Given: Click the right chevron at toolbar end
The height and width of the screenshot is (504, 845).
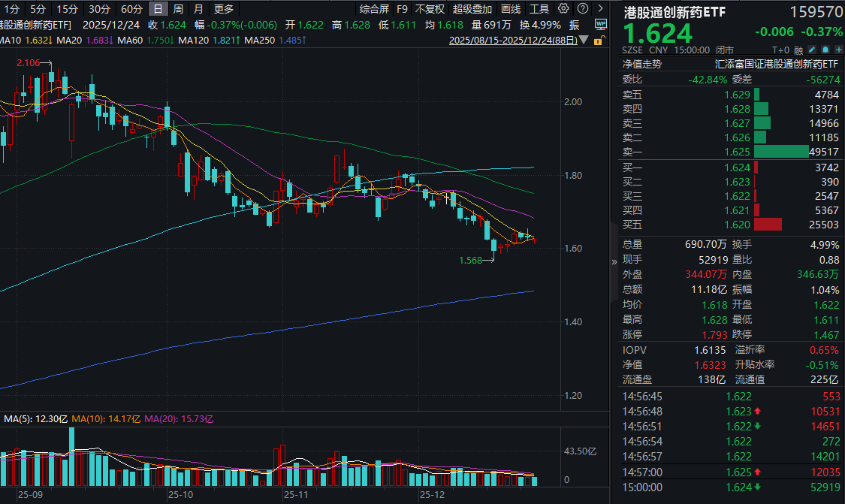Looking at the screenshot, I should point(600,8).
